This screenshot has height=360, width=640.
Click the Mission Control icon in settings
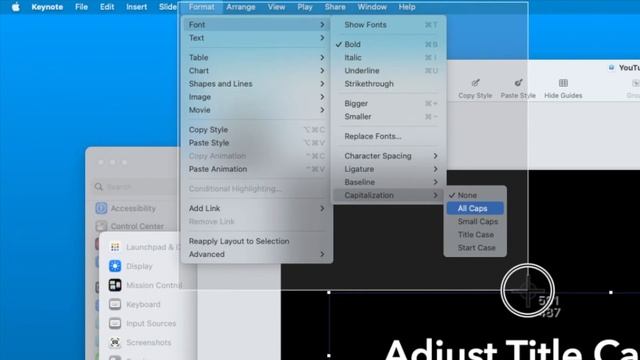115,285
